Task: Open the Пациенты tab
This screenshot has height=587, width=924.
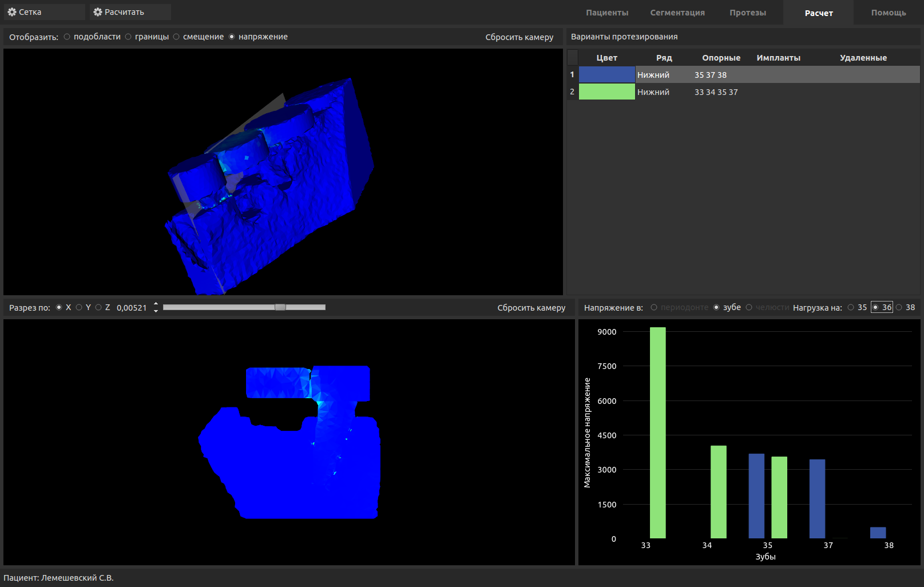Action: [606, 13]
